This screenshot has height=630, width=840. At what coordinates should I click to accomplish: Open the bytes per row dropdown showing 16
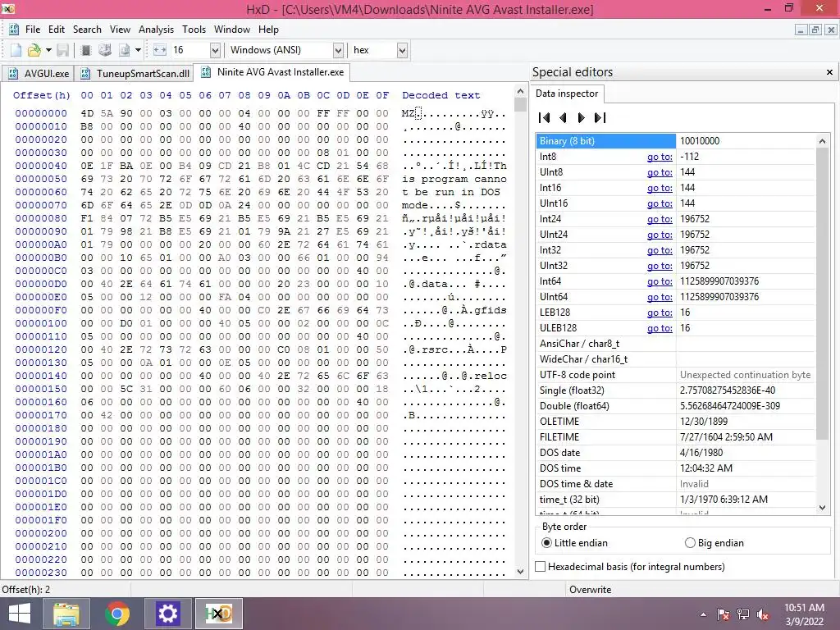click(215, 50)
